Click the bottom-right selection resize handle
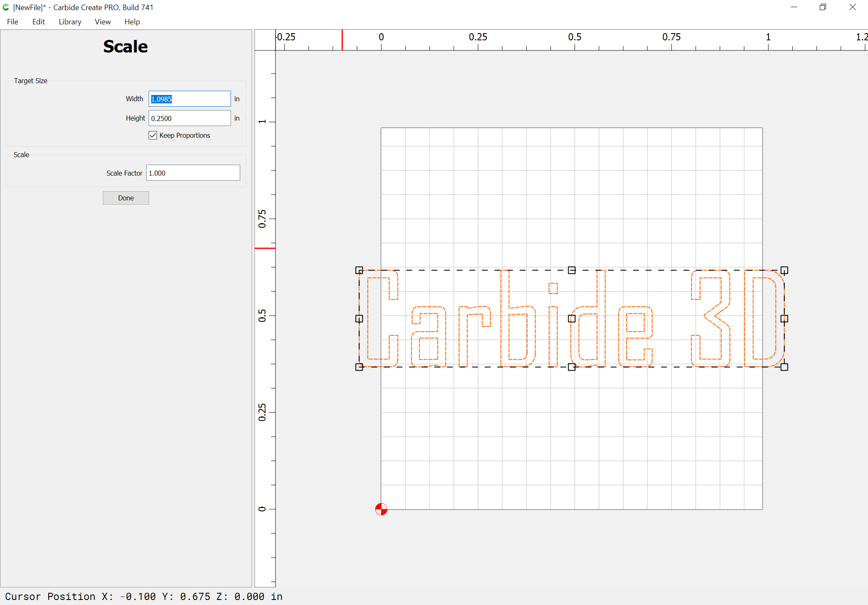Viewport: 868px width, 605px height. (x=784, y=367)
